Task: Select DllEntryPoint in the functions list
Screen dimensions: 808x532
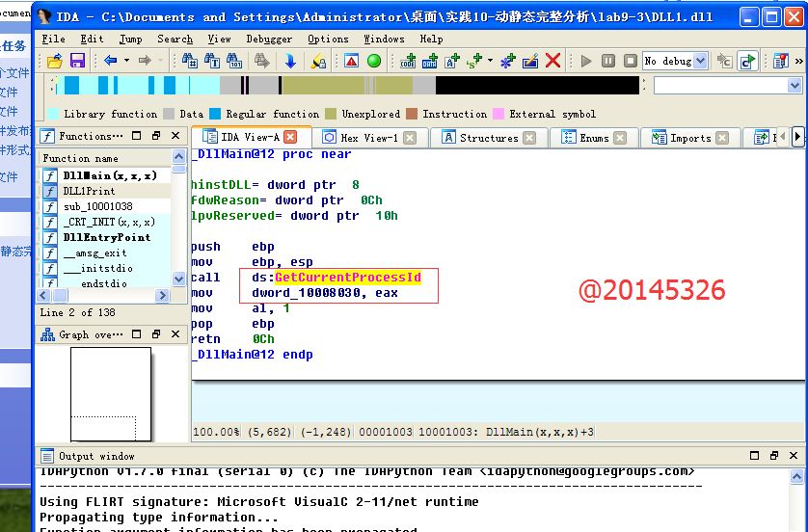Action: point(106,237)
